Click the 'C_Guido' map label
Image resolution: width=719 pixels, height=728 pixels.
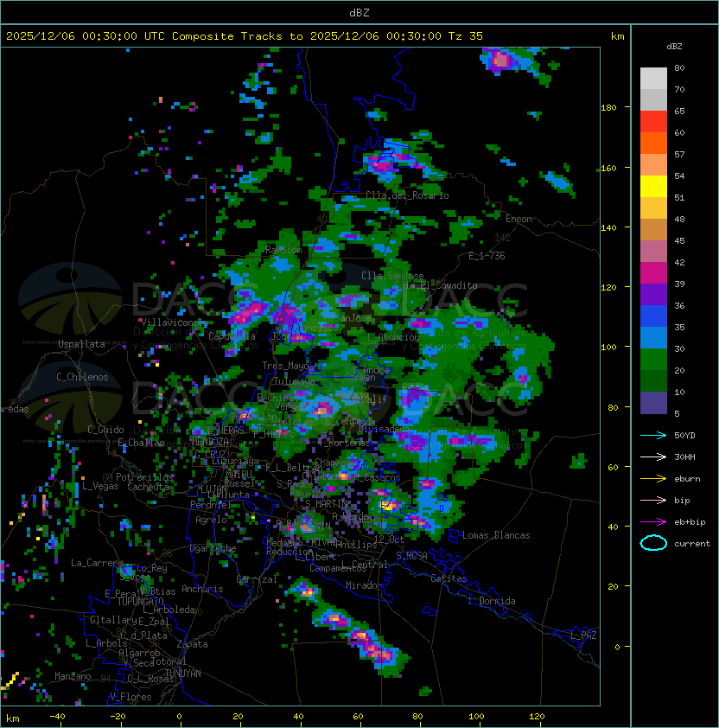(x=105, y=430)
